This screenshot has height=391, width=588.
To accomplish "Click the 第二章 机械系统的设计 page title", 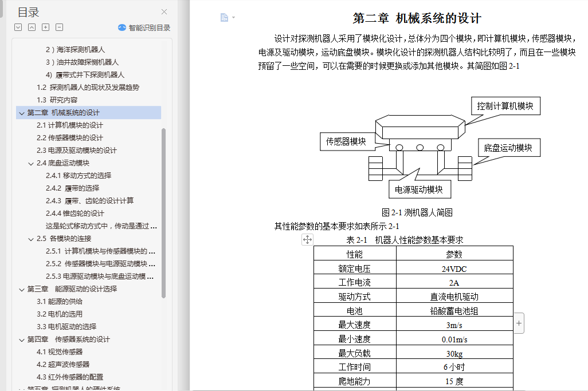I will (x=417, y=18).
